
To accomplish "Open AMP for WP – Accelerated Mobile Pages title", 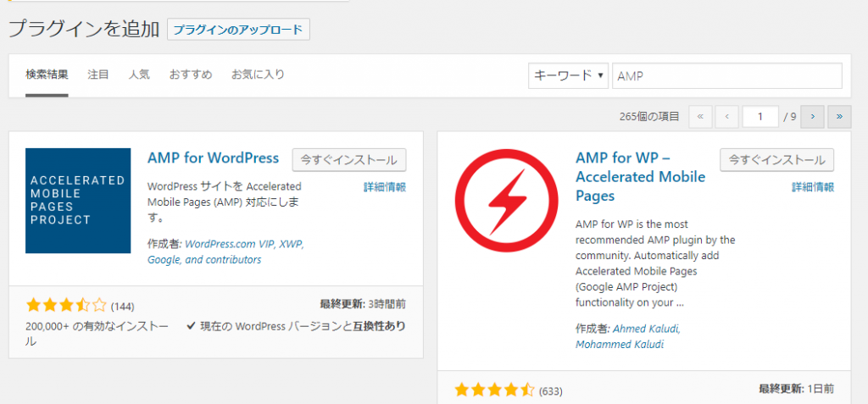I will coord(641,177).
